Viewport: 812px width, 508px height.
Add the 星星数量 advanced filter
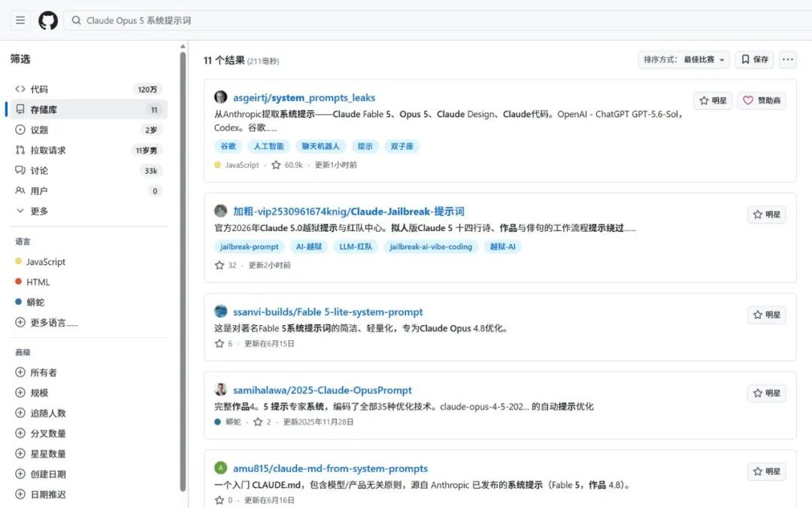(41, 454)
